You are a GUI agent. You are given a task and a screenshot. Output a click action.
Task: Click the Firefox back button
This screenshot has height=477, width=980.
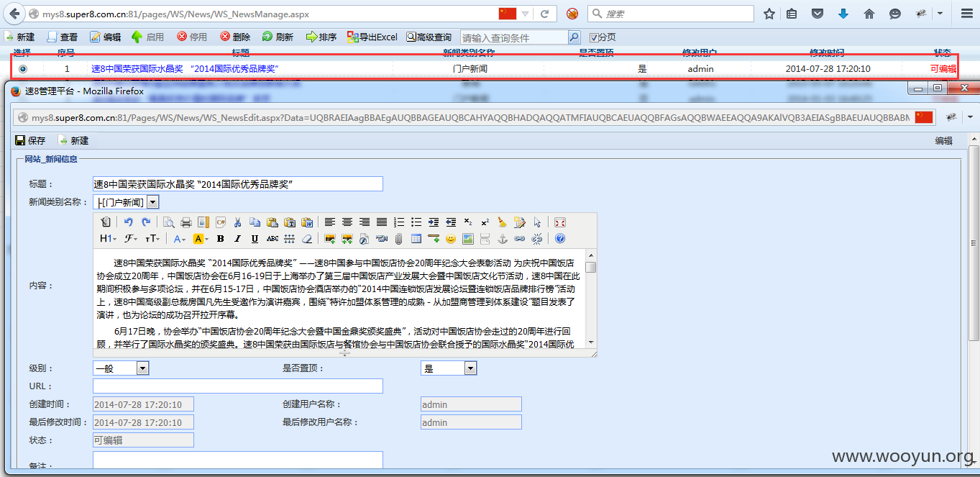point(14,14)
